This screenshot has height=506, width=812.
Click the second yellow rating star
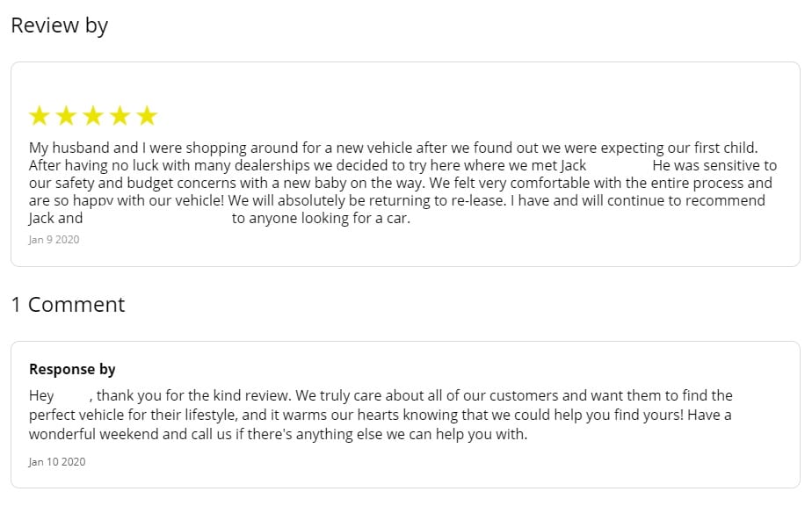click(66, 116)
